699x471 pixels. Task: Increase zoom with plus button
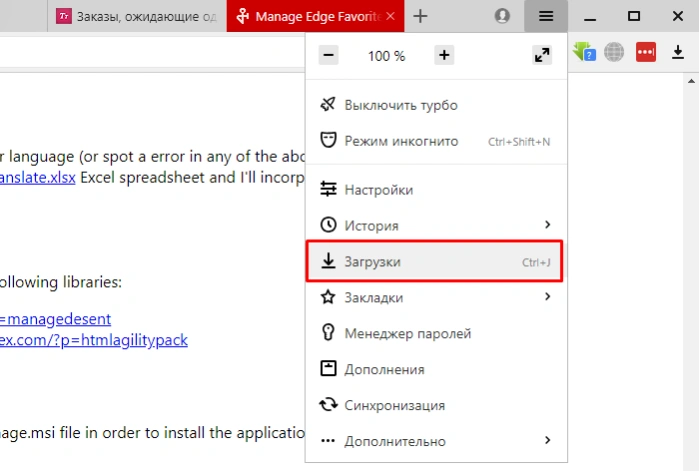(444, 55)
